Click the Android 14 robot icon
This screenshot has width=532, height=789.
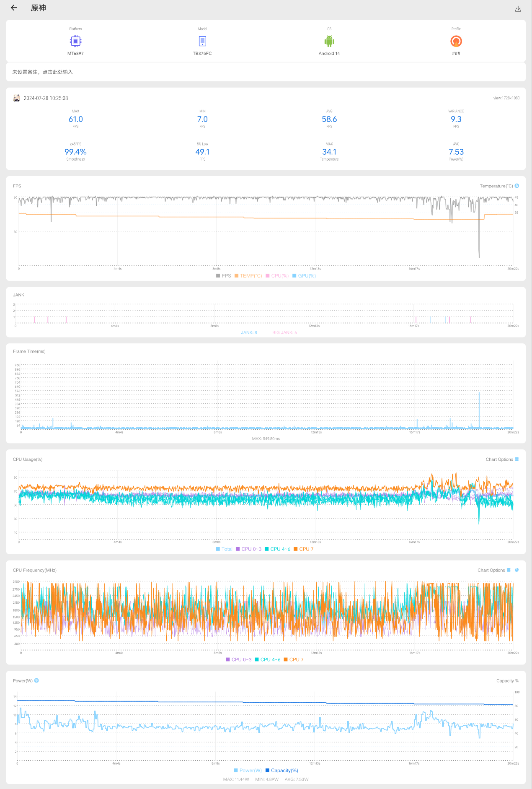coord(329,41)
